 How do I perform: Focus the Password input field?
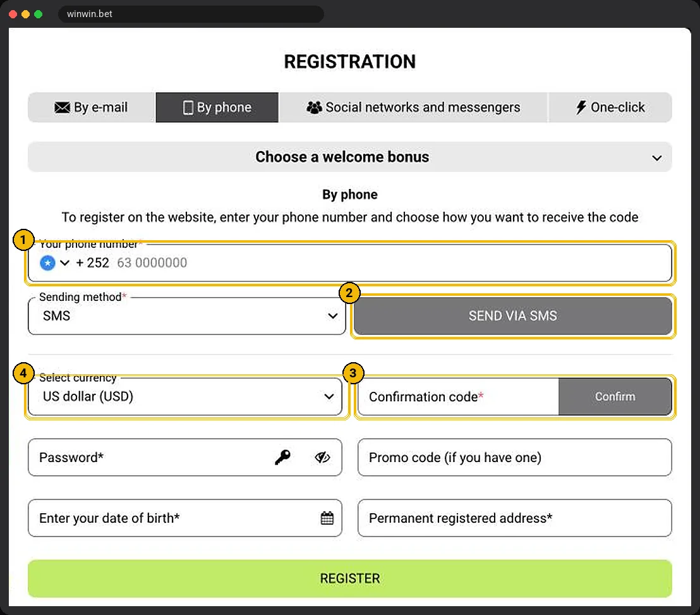pos(185,458)
